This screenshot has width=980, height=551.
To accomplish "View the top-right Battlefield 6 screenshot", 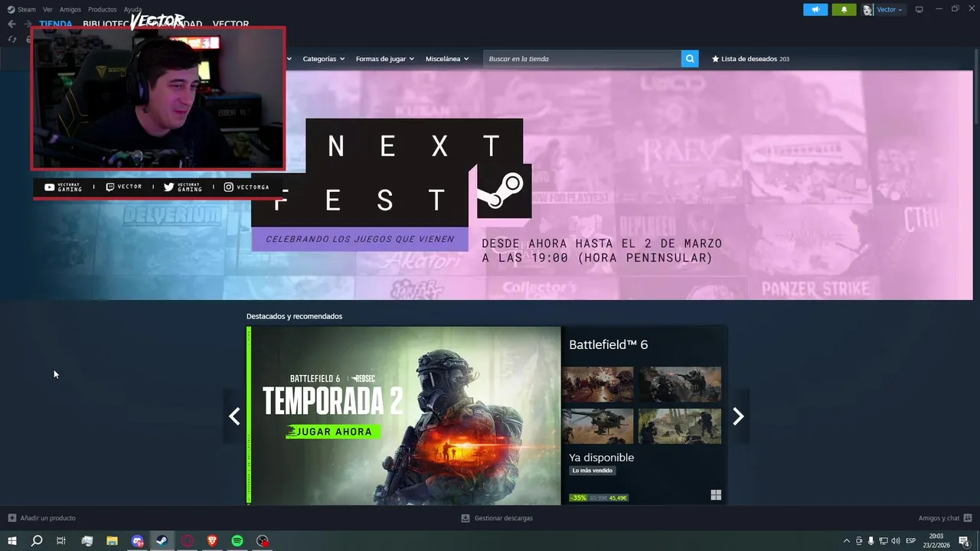I will point(680,384).
